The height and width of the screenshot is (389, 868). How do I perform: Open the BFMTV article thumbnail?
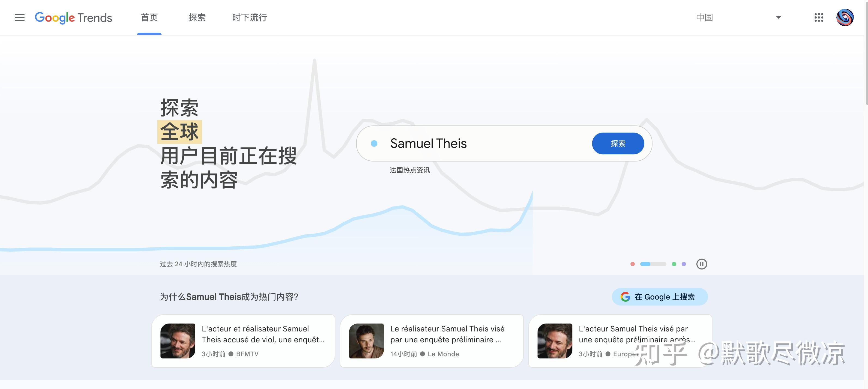[x=178, y=341]
